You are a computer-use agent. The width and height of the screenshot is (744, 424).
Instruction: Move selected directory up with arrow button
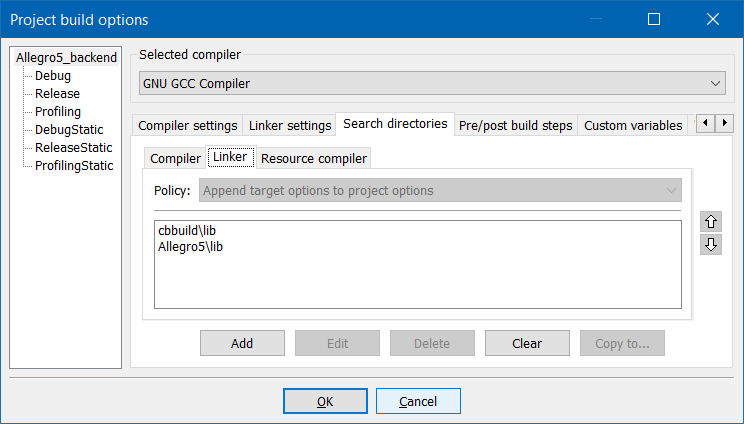(711, 222)
